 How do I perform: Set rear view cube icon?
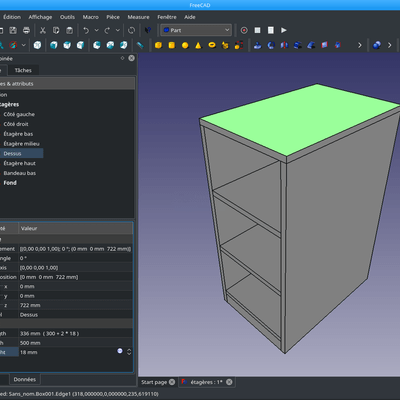(97, 45)
